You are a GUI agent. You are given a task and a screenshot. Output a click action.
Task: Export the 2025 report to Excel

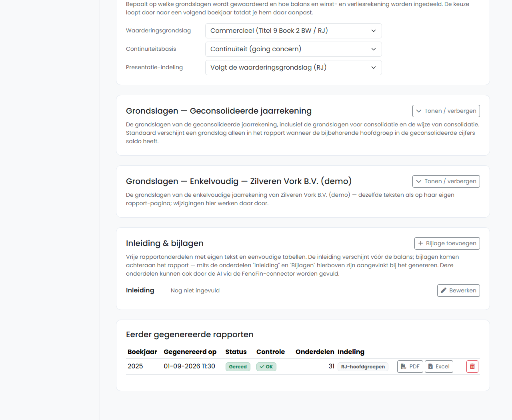point(439,366)
